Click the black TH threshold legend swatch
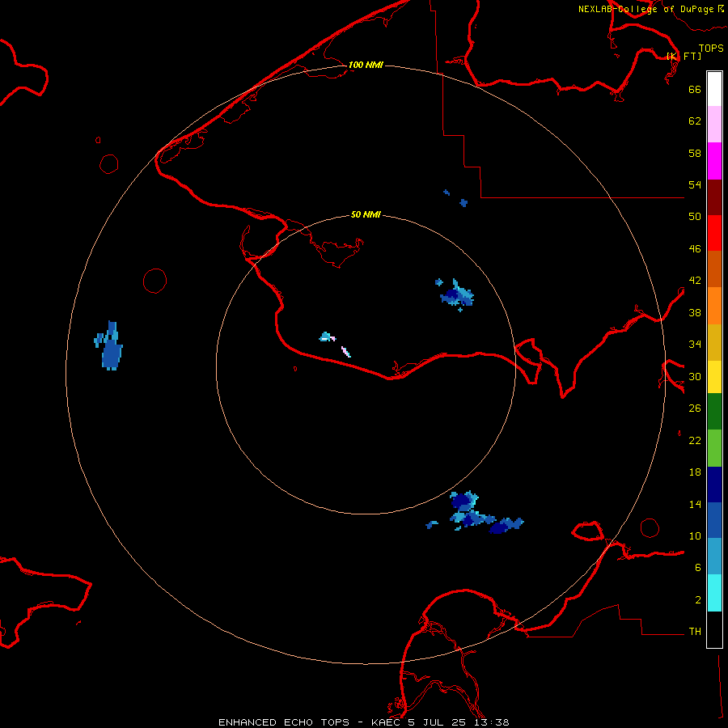 point(714,629)
